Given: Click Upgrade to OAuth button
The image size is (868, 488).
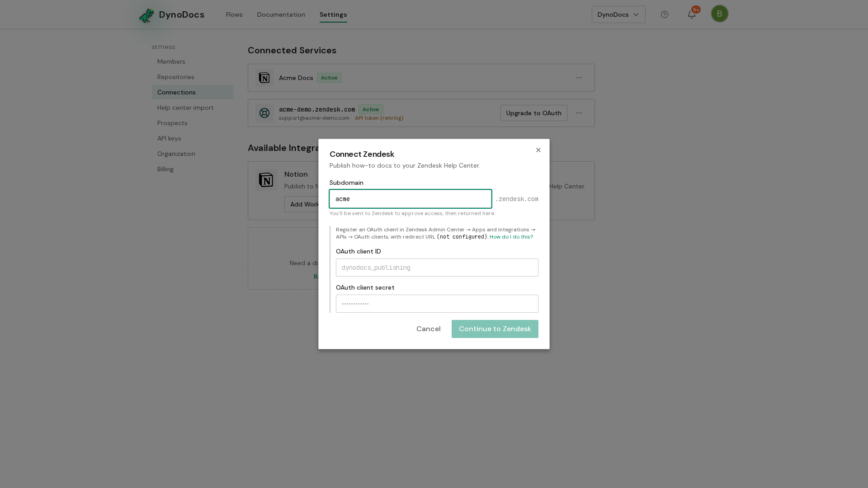Looking at the screenshot, I should [x=534, y=113].
